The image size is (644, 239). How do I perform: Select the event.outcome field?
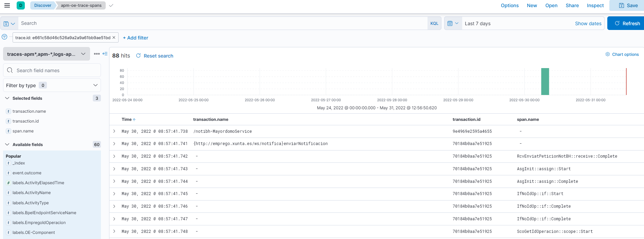27,173
